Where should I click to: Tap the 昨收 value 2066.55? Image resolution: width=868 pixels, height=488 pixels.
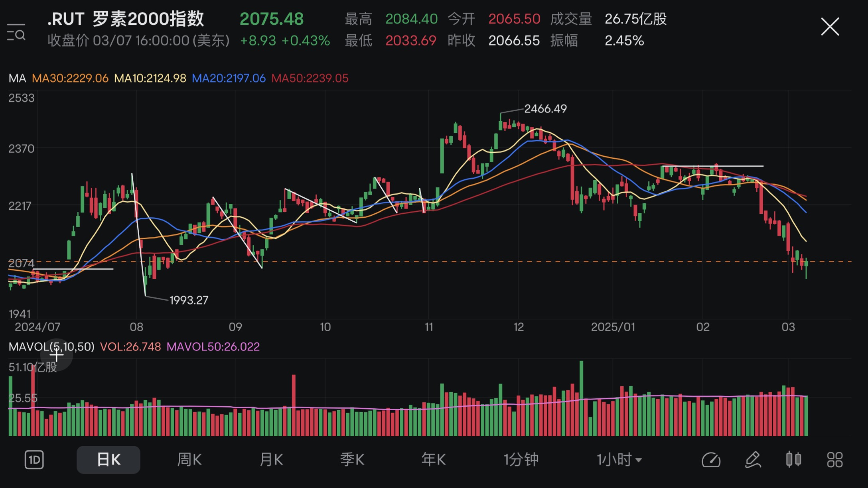point(514,40)
